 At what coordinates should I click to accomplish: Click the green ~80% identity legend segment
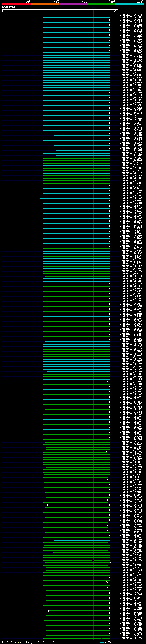pyautogui.click(x=101, y=4)
